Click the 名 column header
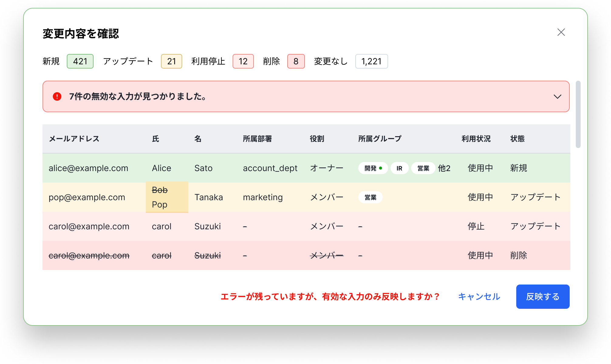 198,139
